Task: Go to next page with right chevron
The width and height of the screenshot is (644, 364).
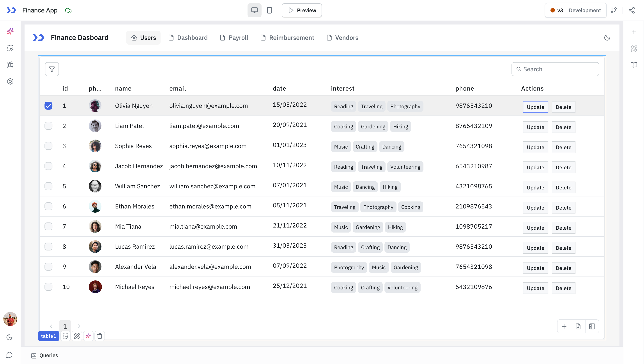Action: click(79, 326)
